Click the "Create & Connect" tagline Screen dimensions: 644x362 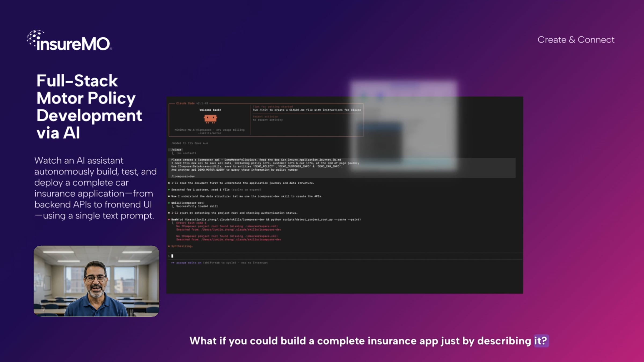(576, 40)
